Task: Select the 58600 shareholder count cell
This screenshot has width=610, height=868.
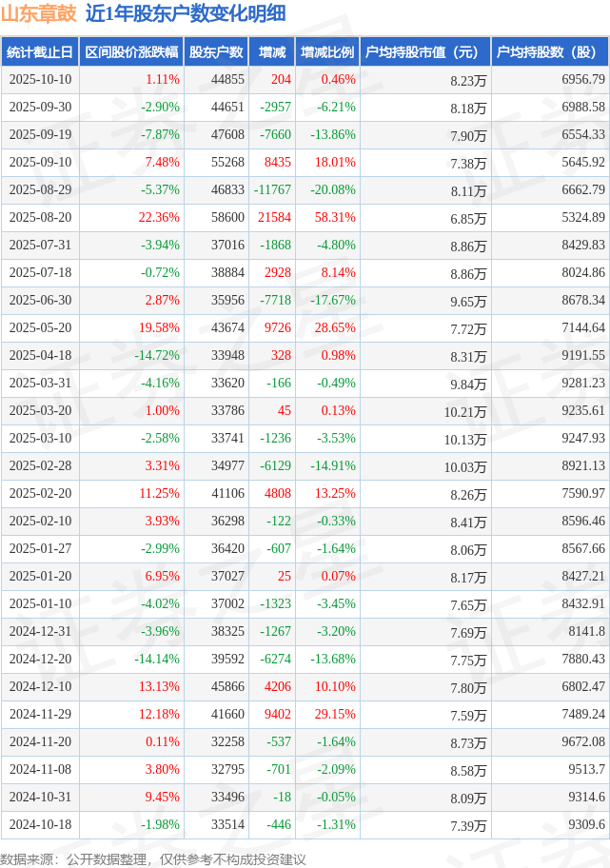Action: coord(227,218)
